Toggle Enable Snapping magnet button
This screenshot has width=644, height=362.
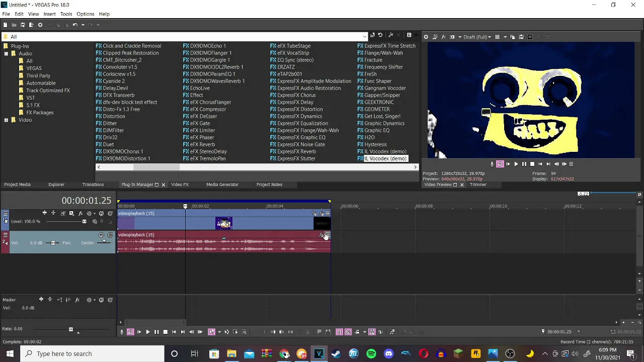[339, 332]
